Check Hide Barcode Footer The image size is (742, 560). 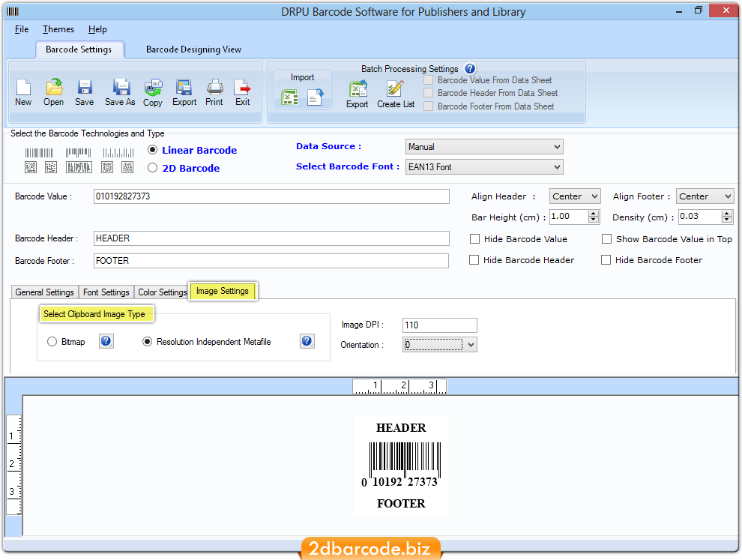[606, 260]
